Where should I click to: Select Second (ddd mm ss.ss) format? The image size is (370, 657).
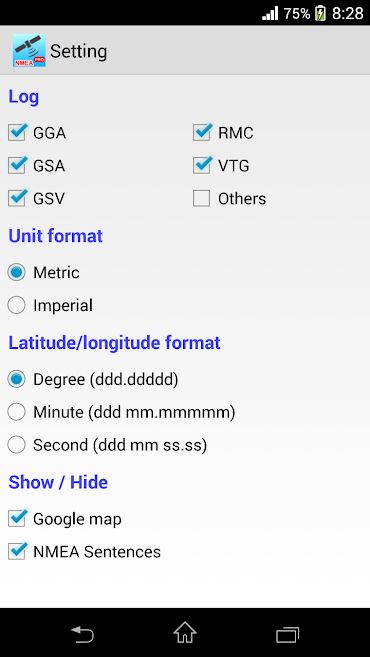click(16, 445)
